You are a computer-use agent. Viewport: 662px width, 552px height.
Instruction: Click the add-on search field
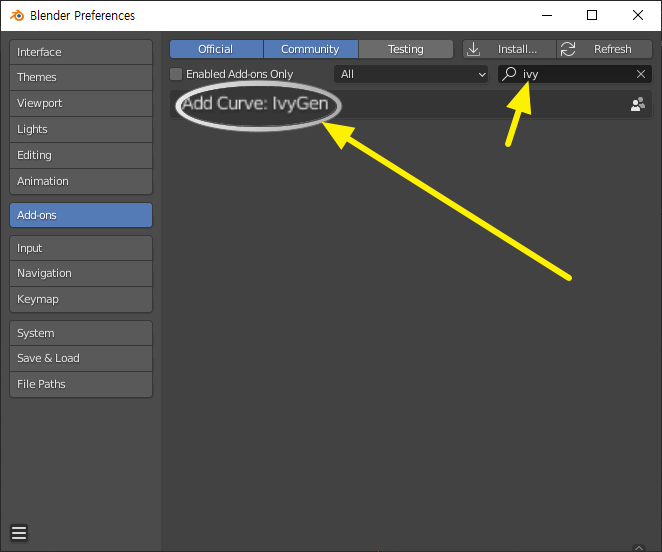575,74
